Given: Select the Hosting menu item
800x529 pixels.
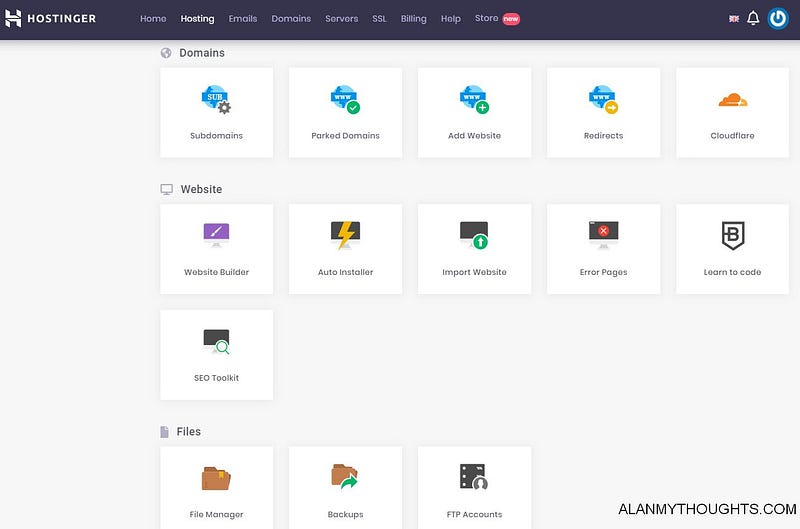Looking at the screenshot, I should coord(197,18).
